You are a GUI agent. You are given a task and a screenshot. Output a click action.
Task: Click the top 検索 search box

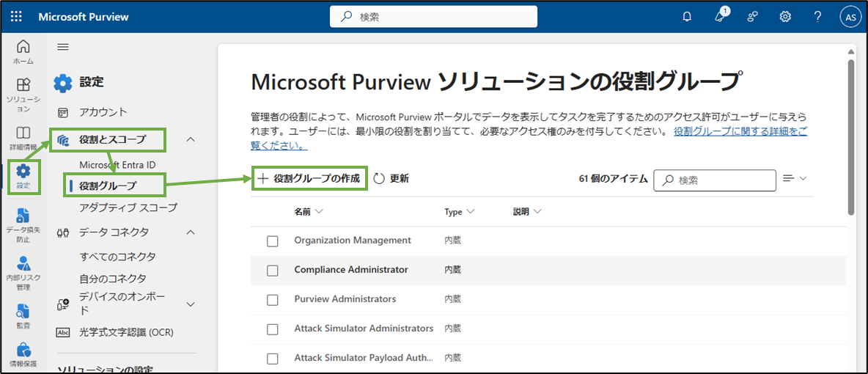(433, 17)
